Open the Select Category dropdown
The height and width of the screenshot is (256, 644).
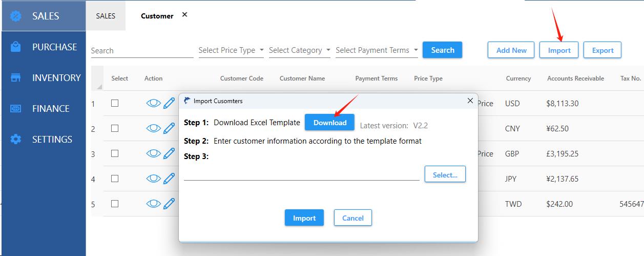(299, 50)
